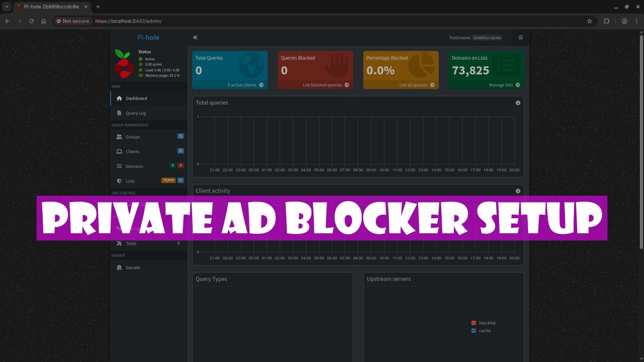The width and height of the screenshot is (644, 362).
Task: Click the Lists shield icon
Action: coord(119,181)
